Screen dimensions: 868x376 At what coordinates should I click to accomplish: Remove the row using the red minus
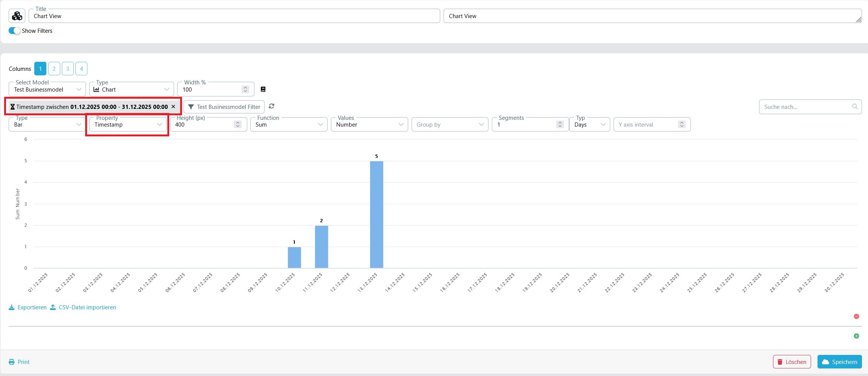click(x=857, y=316)
